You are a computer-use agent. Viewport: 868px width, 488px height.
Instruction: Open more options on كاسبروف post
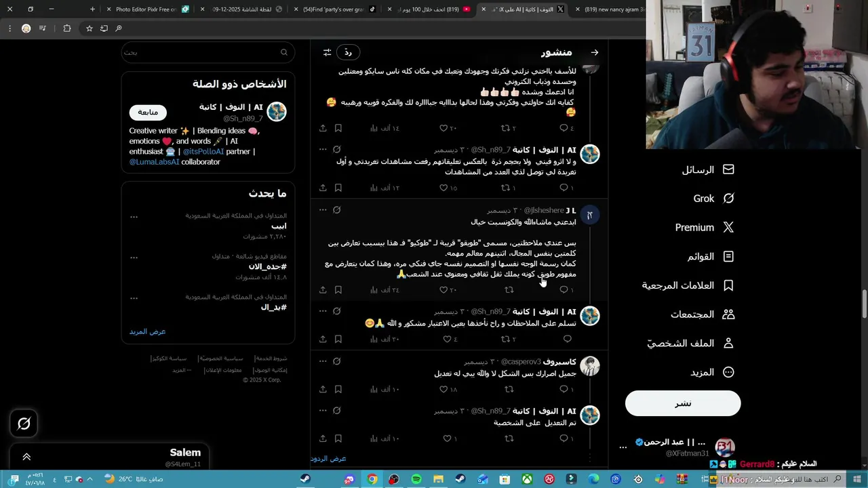(x=323, y=361)
